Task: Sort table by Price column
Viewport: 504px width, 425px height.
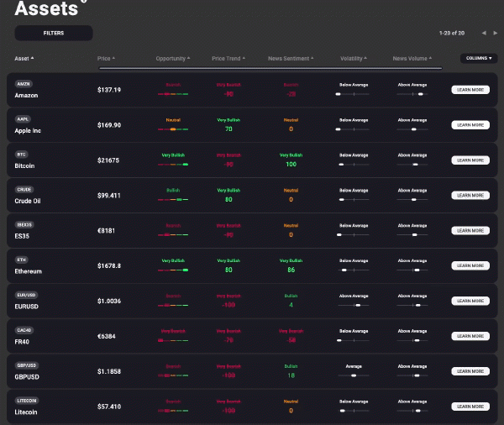Action: 106,59
